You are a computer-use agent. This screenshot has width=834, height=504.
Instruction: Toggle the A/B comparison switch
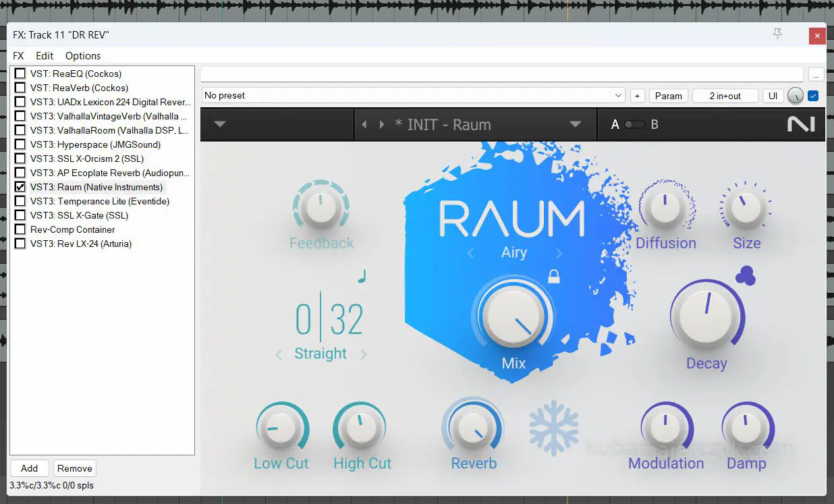[x=634, y=125]
